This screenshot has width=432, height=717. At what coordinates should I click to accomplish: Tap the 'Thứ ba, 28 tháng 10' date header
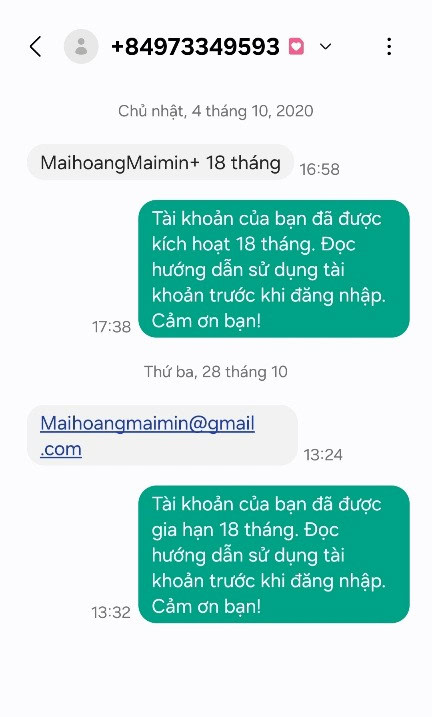216,371
